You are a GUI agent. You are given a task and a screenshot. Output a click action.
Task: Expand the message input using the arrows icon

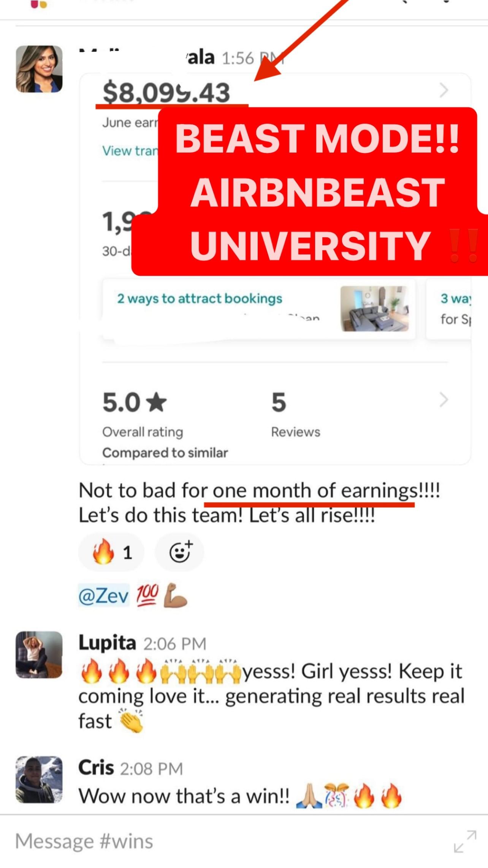click(x=465, y=841)
